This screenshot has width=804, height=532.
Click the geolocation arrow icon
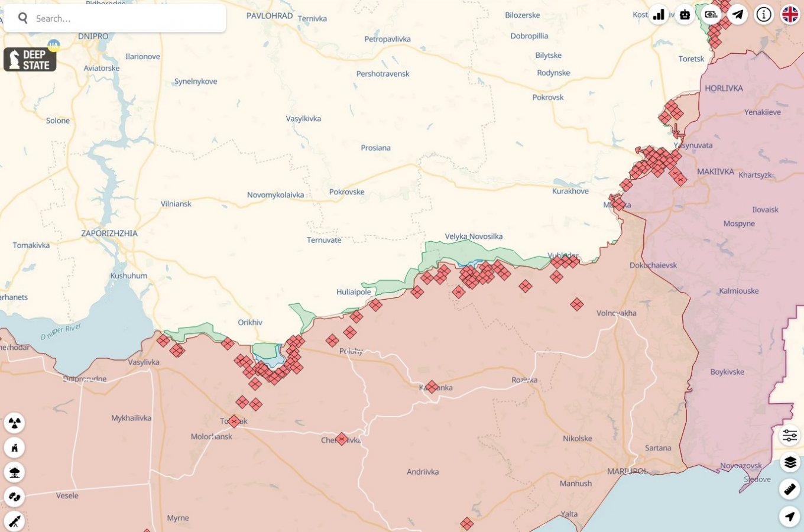[790, 514]
